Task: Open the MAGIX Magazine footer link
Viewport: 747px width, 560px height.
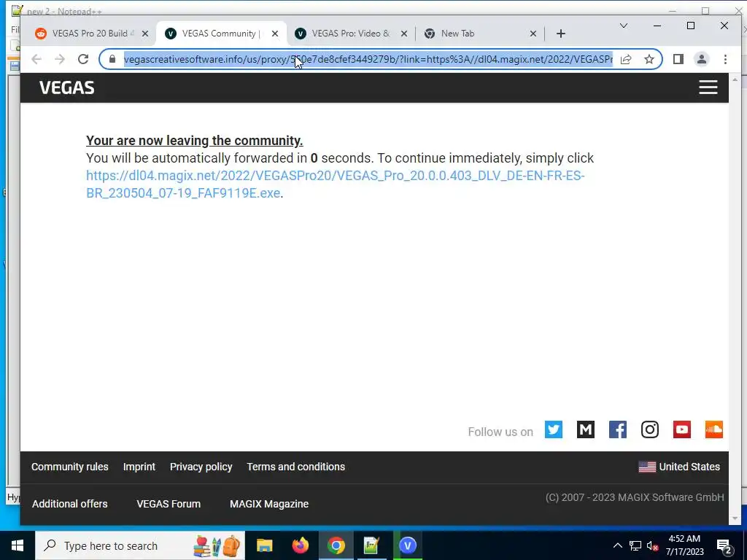Action: coord(269,504)
